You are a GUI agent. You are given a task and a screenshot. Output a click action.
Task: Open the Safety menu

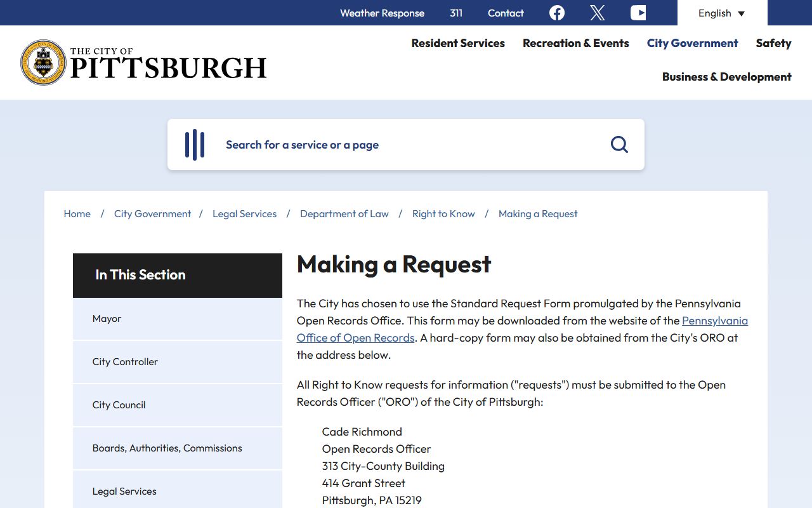click(x=773, y=43)
